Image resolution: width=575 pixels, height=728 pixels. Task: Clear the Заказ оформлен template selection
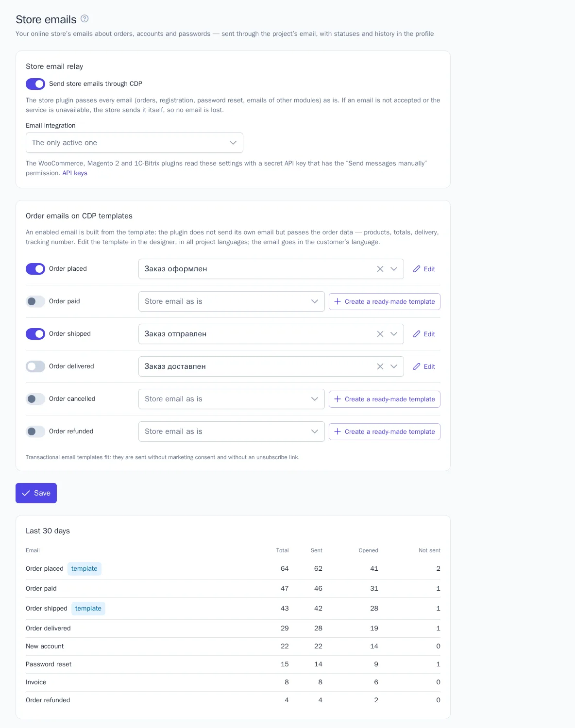coord(380,269)
